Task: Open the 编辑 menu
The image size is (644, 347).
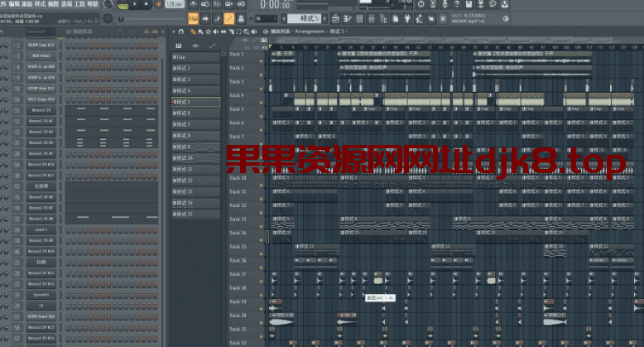Action: coord(14,3)
